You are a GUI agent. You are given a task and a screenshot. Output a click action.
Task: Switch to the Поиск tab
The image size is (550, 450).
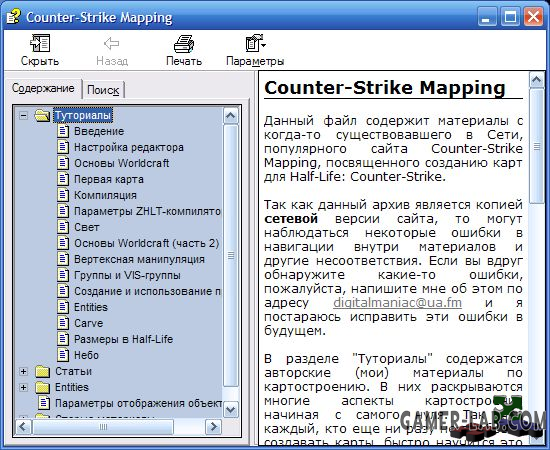(x=103, y=90)
